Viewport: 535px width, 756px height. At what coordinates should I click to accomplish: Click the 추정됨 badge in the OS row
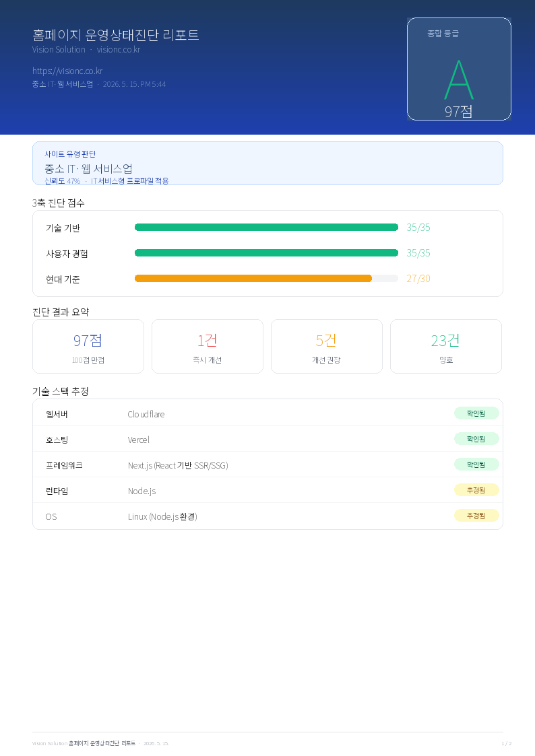pyautogui.click(x=476, y=516)
